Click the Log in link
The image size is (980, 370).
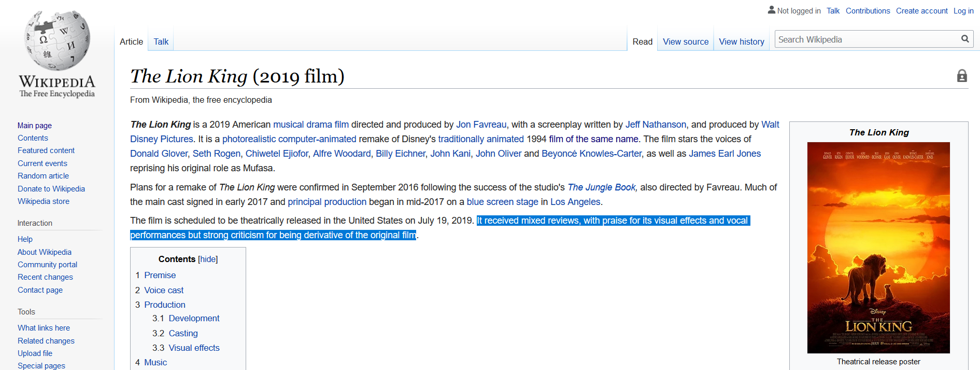(x=963, y=11)
